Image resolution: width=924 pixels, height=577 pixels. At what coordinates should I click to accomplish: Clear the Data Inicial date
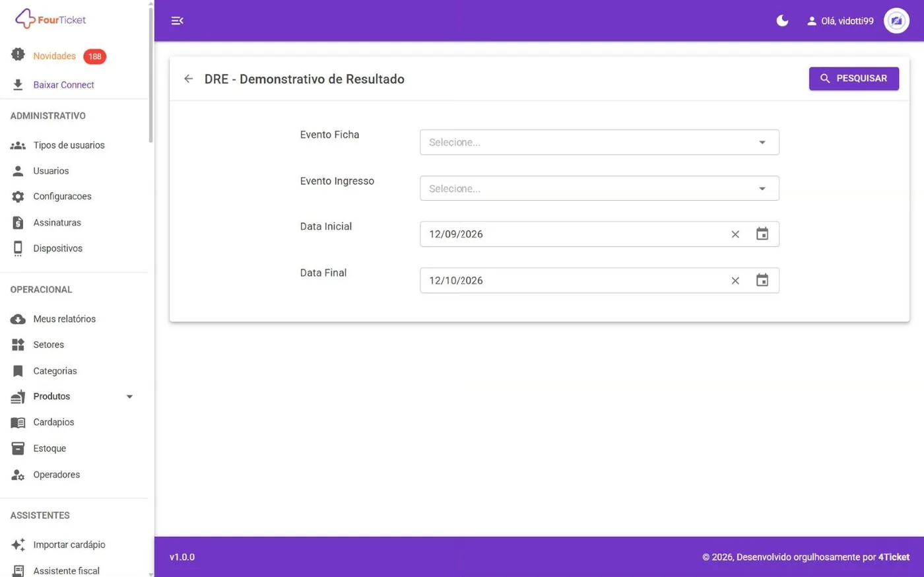pos(735,234)
